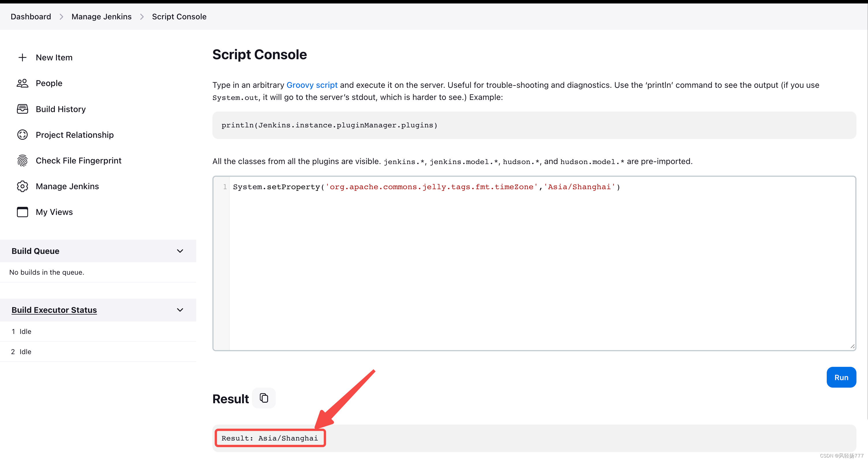Open the Dashboard breadcrumb link
The width and height of the screenshot is (868, 461).
tap(30, 16)
